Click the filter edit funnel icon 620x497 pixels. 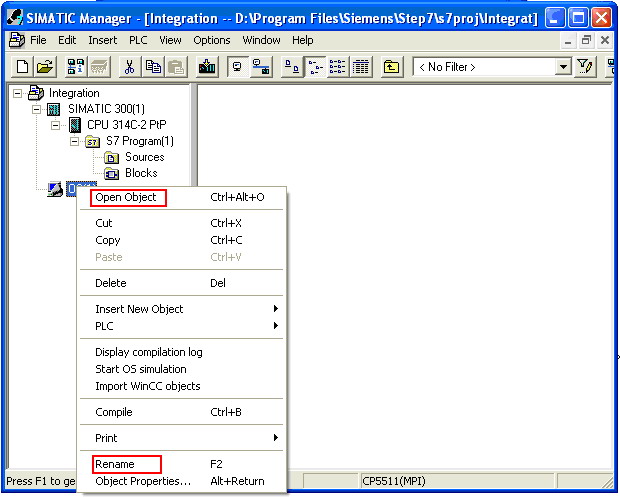click(585, 66)
